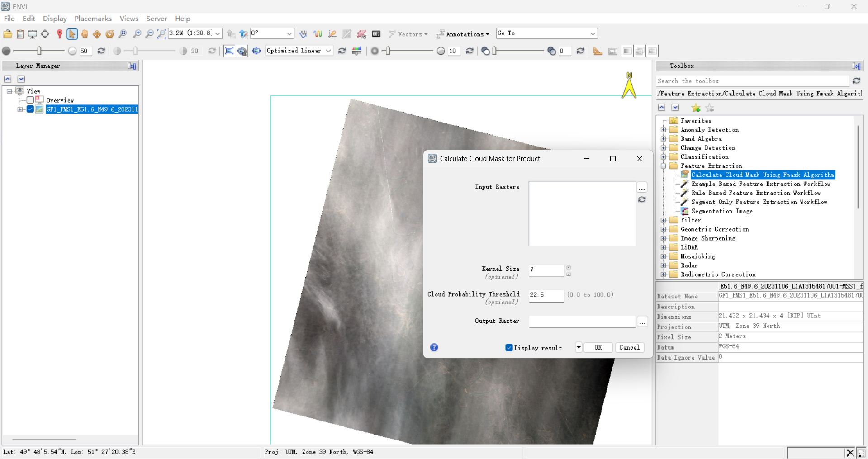Image resolution: width=868 pixels, height=459 pixels.
Task: Click the blue help question mark icon
Action: point(434,347)
